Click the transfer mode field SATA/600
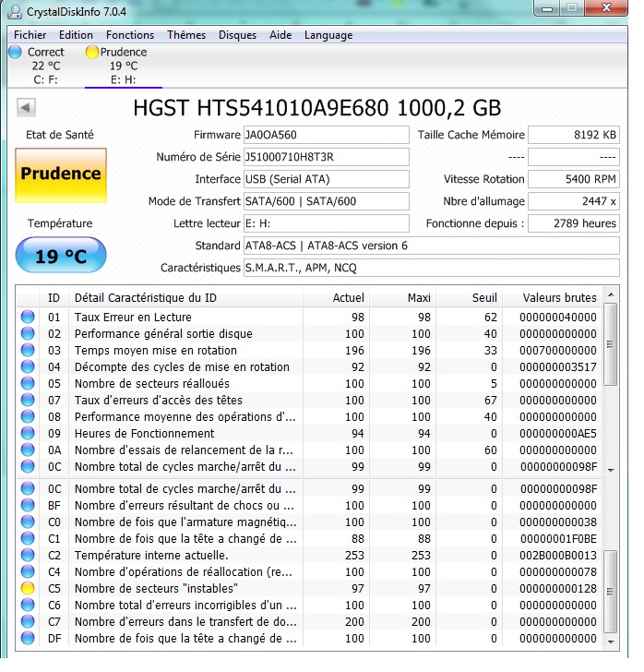644x672 pixels. 326,201
